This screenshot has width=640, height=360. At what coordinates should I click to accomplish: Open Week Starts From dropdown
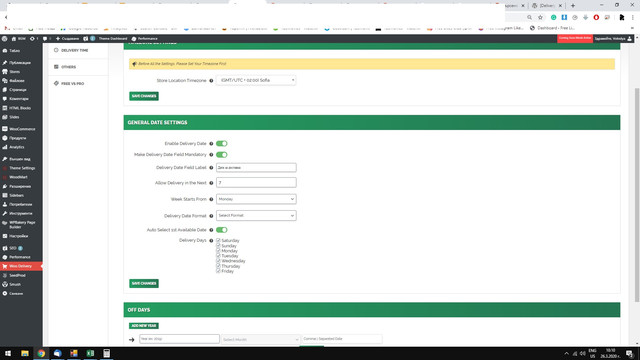[256, 199]
